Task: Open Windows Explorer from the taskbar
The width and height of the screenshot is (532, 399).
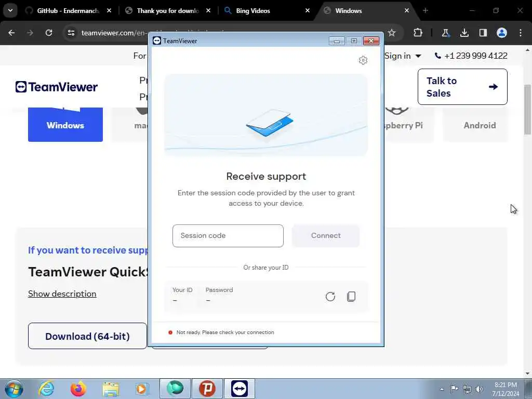Action: [x=111, y=389]
